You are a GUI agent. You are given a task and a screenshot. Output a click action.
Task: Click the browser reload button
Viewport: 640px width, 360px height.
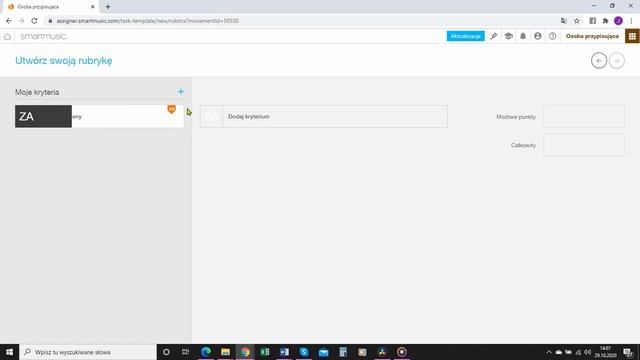34,21
